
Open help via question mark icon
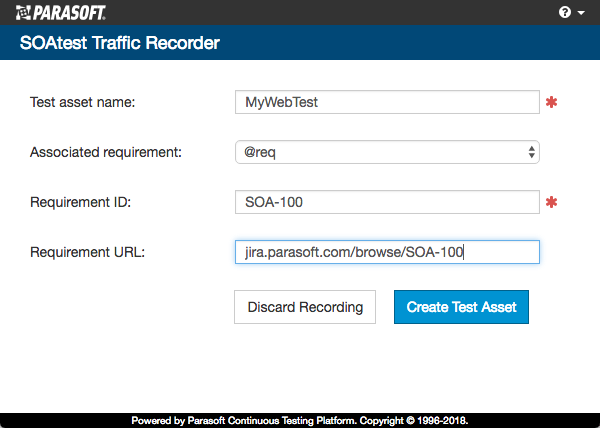pyautogui.click(x=565, y=12)
